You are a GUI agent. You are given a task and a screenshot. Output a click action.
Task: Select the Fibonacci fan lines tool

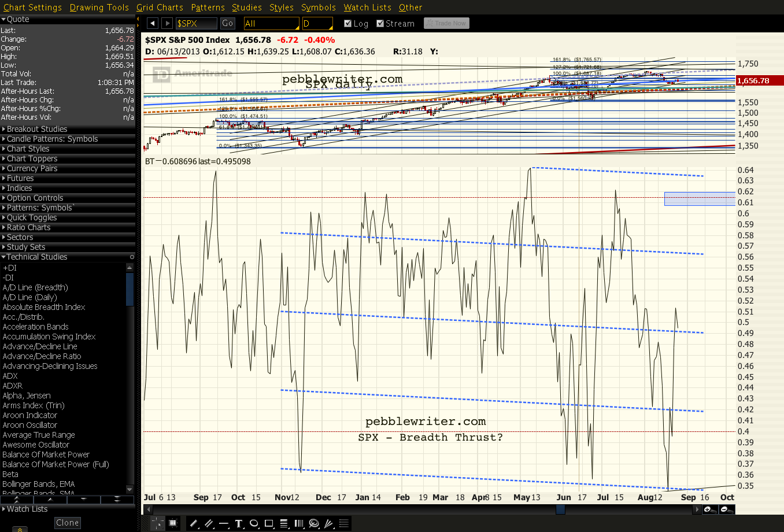coord(328,523)
